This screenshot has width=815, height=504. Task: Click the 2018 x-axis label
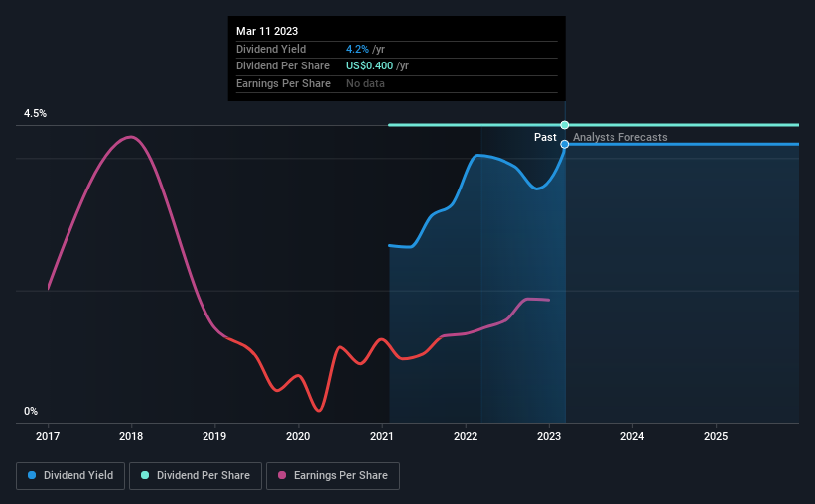(131, 436)
